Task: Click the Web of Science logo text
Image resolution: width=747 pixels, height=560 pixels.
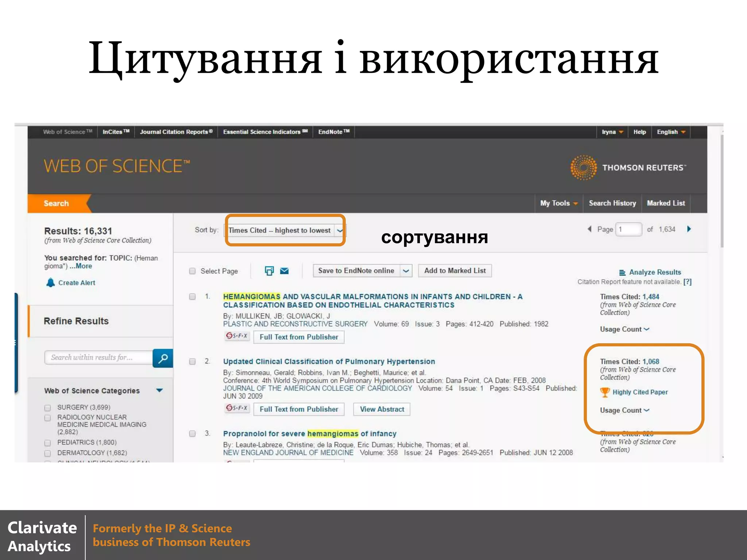Action: pos(117,166)
